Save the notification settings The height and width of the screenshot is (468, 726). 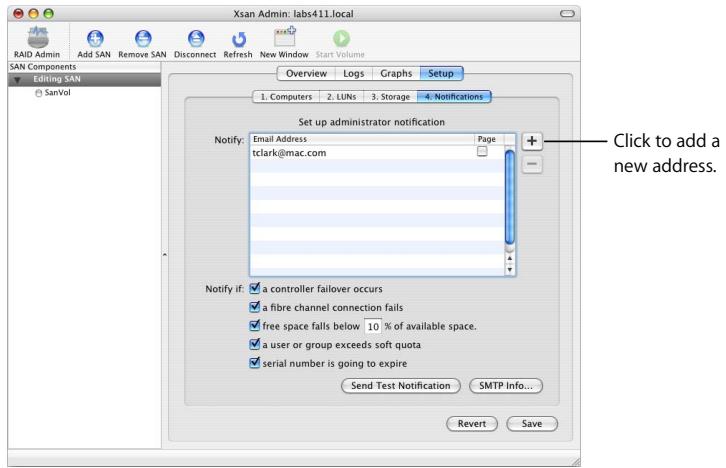[x=532, y=424]
